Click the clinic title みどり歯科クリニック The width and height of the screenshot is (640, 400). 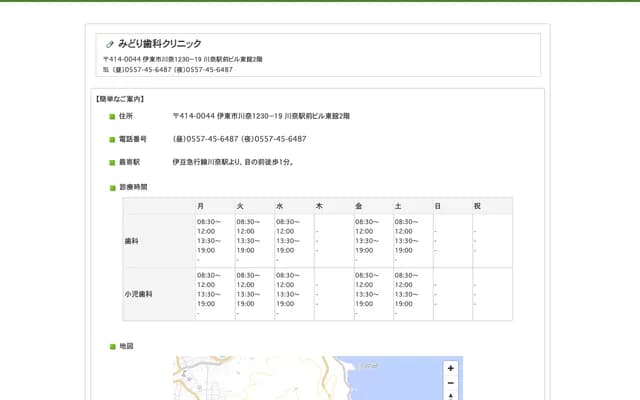tap(160, 44)
